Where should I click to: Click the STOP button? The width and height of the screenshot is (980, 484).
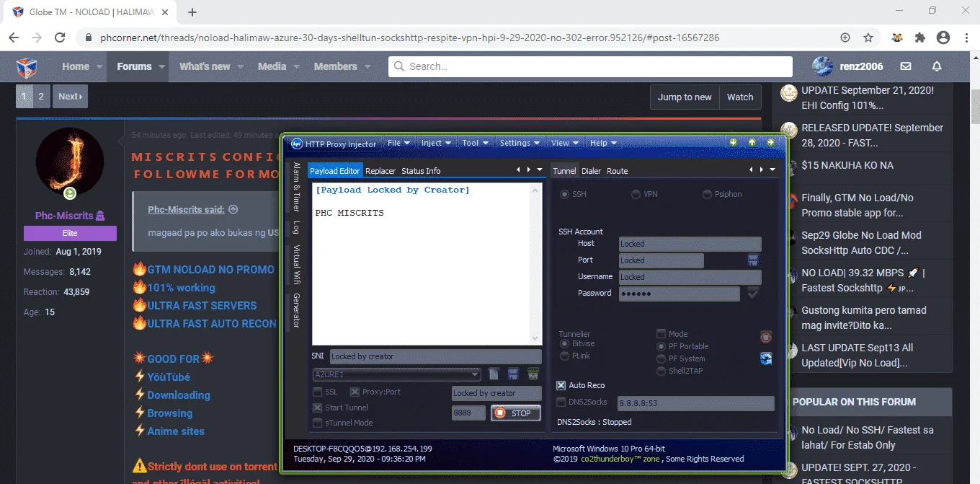tap(516, 413)
